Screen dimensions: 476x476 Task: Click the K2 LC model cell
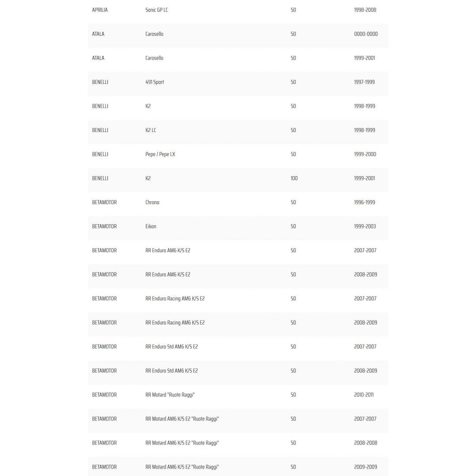151,130
